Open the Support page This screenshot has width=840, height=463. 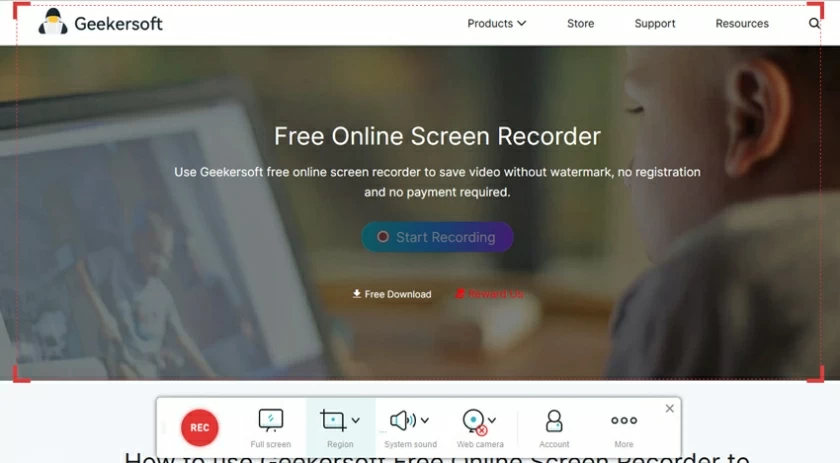655,24
